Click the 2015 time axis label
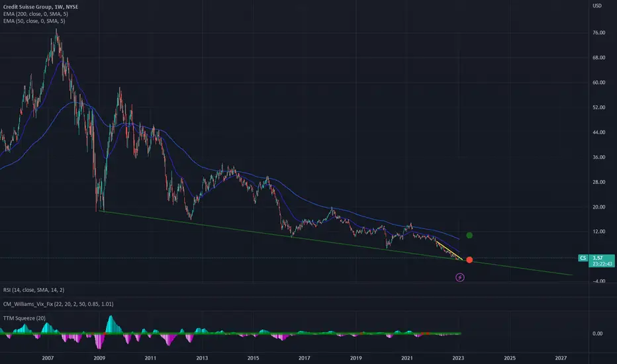Viewport: 617px width, 364px height. [x=253, y=358]
